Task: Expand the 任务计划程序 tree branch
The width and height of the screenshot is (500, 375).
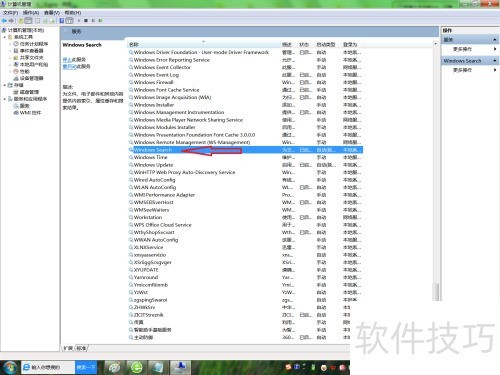Action: pyautogui.click(x=10, y=44)
